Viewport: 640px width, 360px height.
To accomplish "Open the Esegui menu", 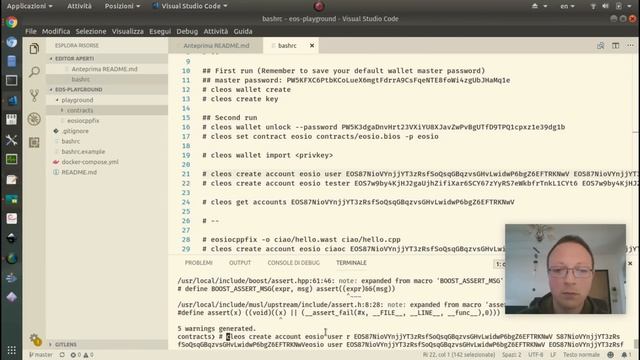I will point(160,31).
